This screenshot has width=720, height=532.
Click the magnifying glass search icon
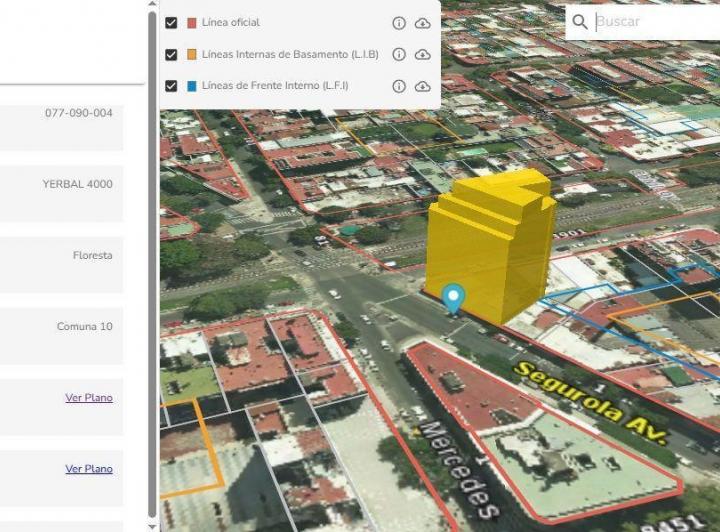point(580,22)
